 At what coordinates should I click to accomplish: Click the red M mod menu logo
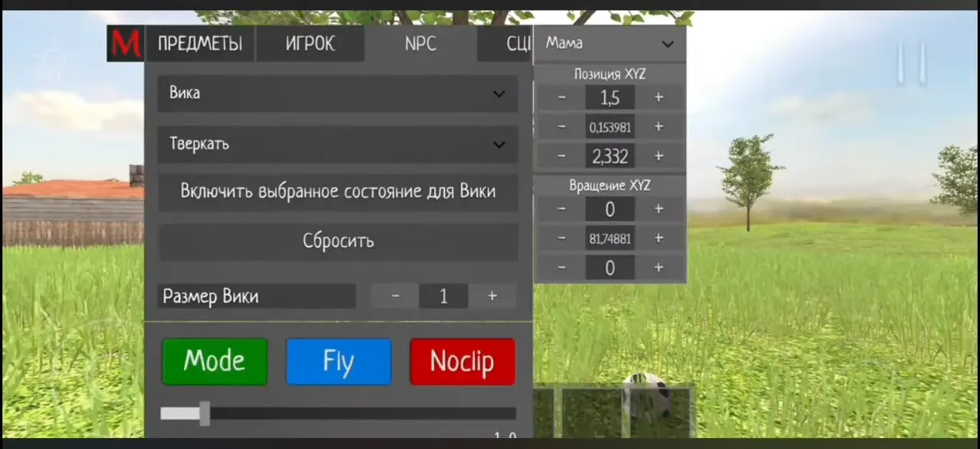tap(124, 44)
